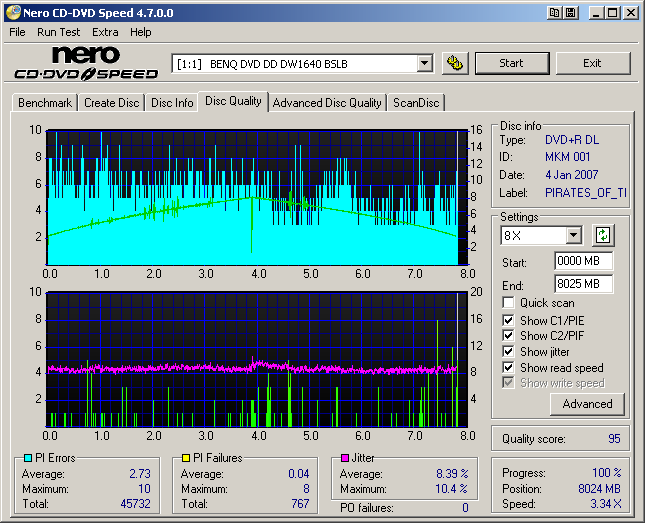Click the Start position 0000 MB field
The image size is (645, 523).
point(583,261)
